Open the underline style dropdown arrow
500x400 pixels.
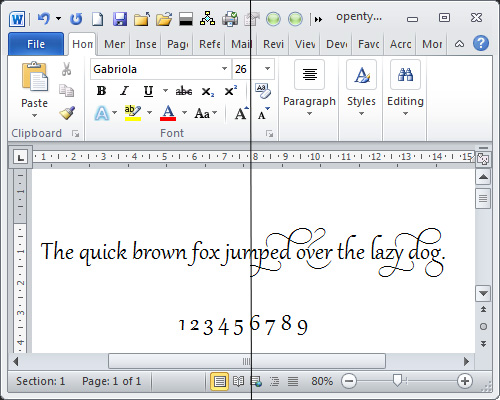coord(165,91)
